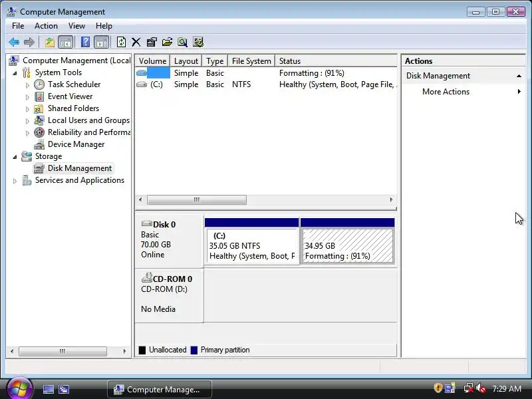Click the Refresh toolbar icon
The height and width of the screenshot is (399, 532).
121,42
